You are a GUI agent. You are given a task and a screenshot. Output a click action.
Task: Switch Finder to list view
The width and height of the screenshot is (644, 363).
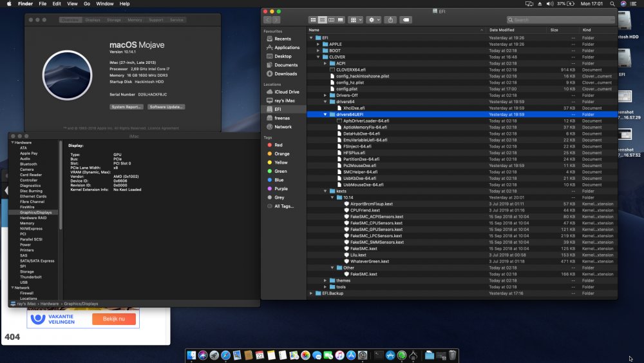[322, 20]
